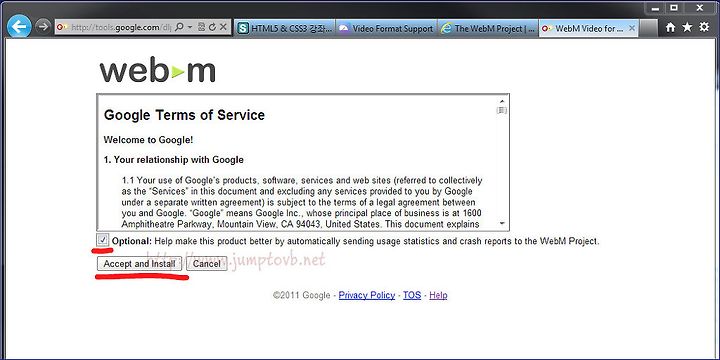Click the Accept and Install button
Image resolution: width=720 pixels, height=360 pixels.
pos(139,264)
